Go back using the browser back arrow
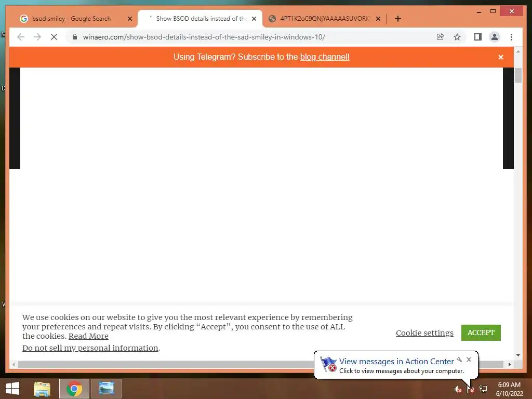 pos(21,37)
